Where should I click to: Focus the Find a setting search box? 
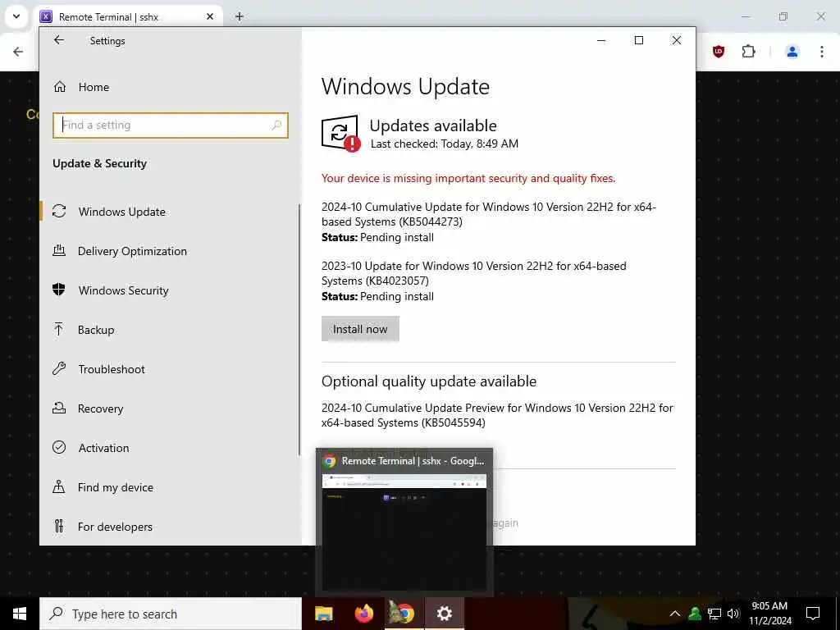[171, 126]
